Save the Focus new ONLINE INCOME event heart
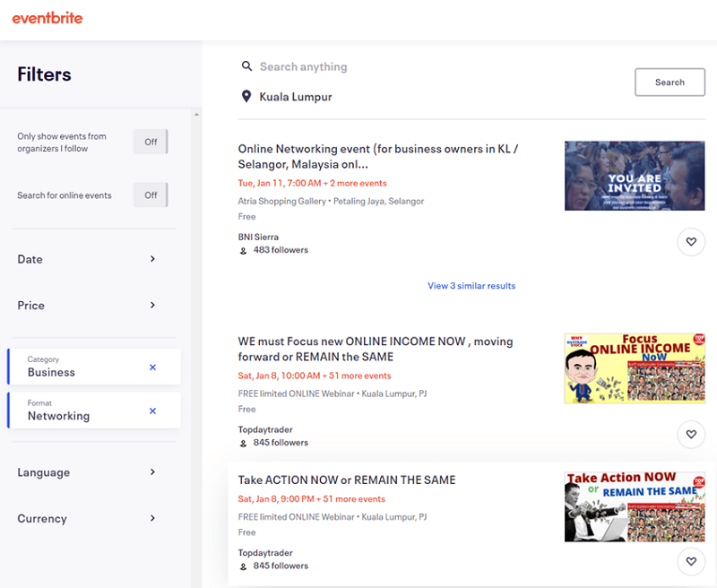 [690, 434]
